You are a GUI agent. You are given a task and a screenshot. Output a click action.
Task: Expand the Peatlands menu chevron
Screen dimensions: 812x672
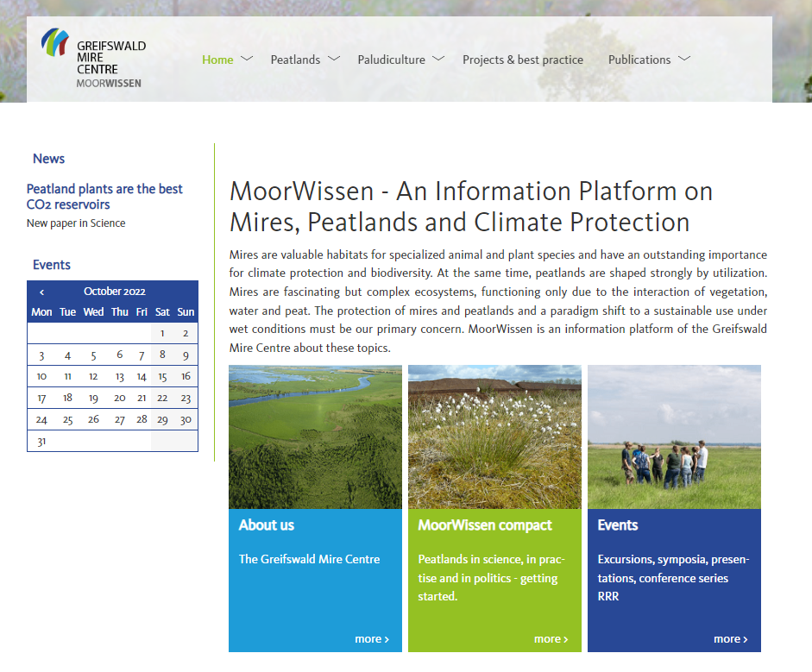coord(334,59)
